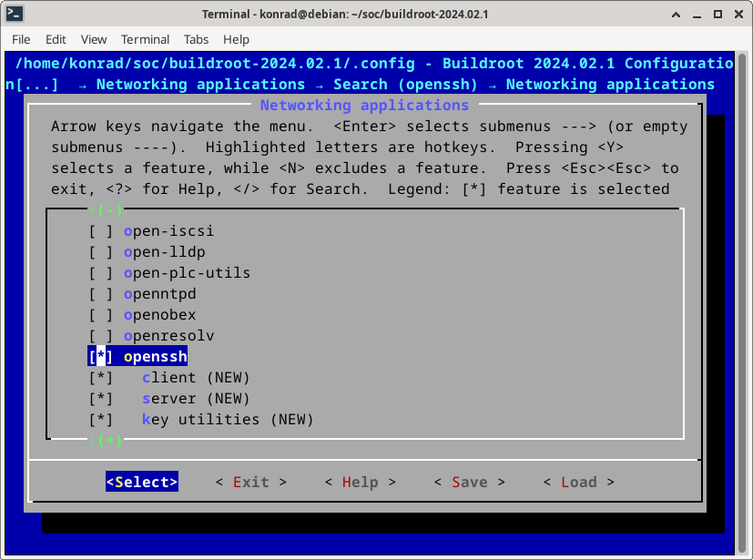Toggle the openssh server (NEW) checkbox
Viewport: 753px width, 560px height.
[x=101, y=399]
